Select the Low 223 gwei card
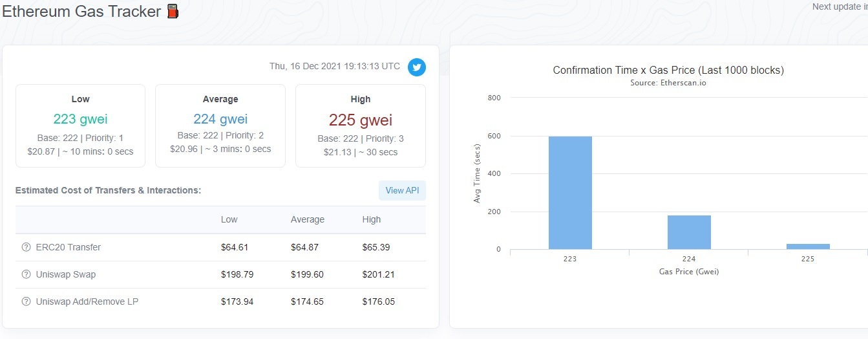 click(x=80, y=126)
